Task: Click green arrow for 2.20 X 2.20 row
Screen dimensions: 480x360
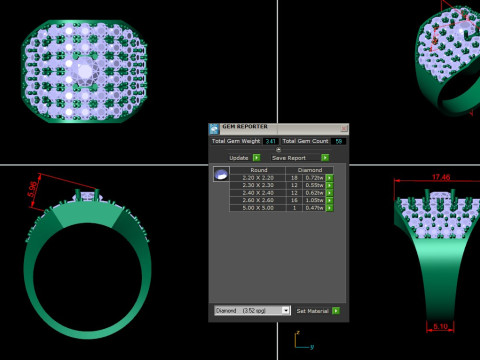Action: click(329, 178)
